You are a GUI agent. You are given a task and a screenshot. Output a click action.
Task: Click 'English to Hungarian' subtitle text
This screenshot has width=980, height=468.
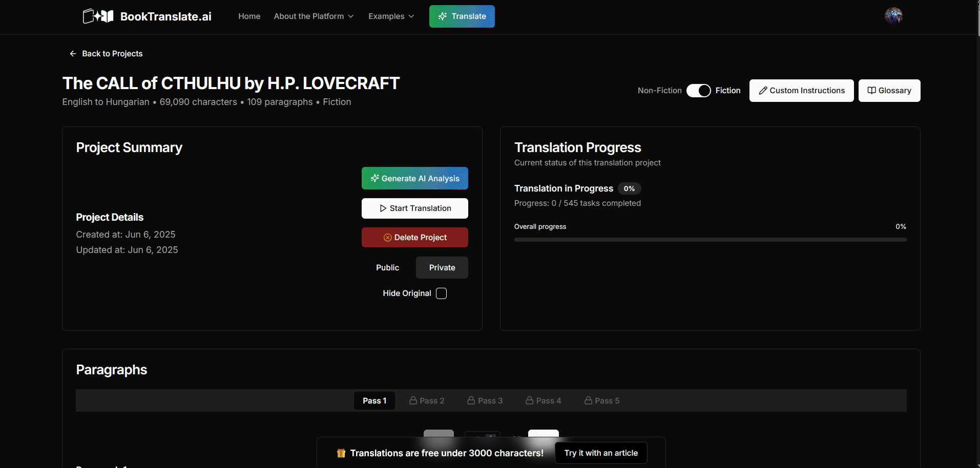click(106, 102)
